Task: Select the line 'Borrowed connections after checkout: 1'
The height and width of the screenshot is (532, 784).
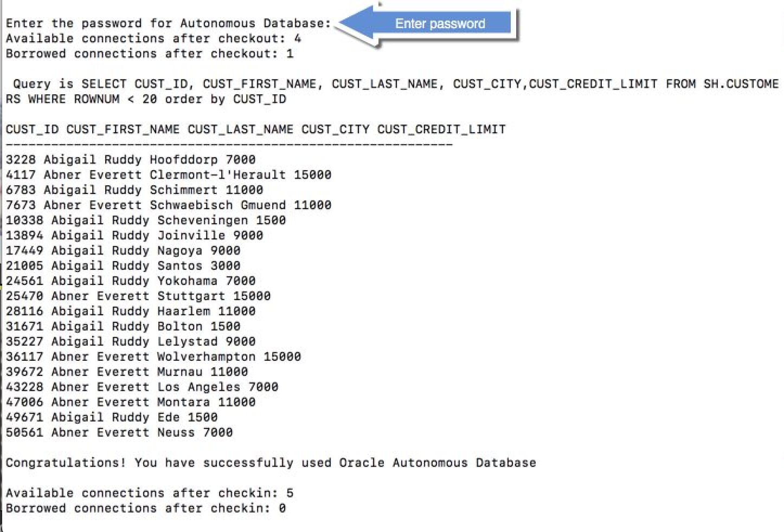Action: (x=150, y=54)
